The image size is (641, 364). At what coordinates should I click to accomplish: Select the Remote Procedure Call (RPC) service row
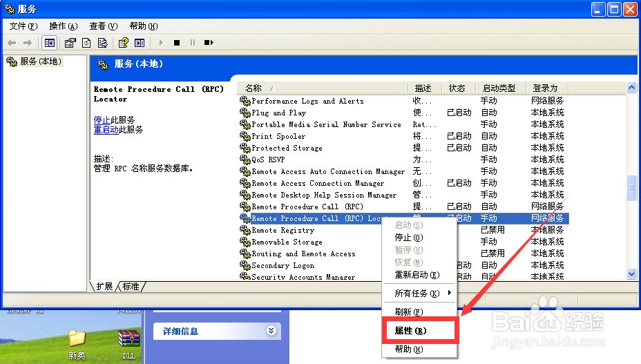click(403, 207)
